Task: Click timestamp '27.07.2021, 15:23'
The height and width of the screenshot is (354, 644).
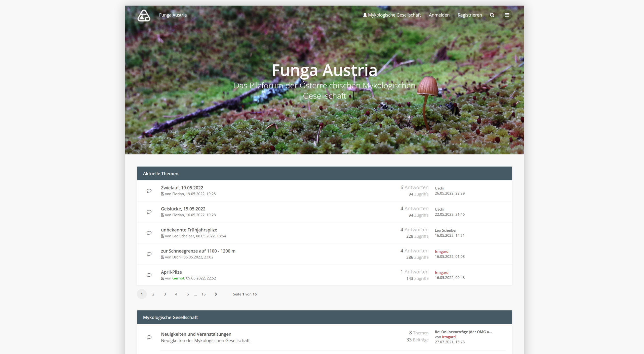Action: pyautogui.click(x=450, y=342)
